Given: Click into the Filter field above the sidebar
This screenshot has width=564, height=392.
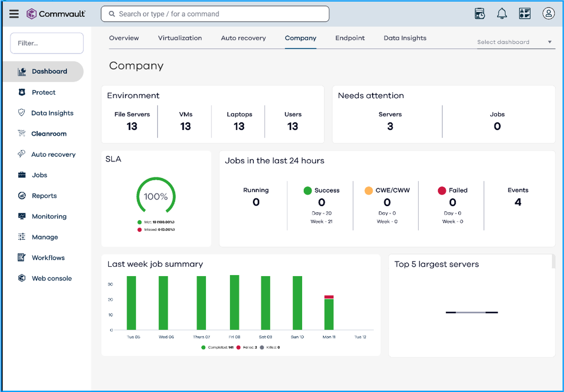Looking at the screenshot, I should (x=47, y=43).
